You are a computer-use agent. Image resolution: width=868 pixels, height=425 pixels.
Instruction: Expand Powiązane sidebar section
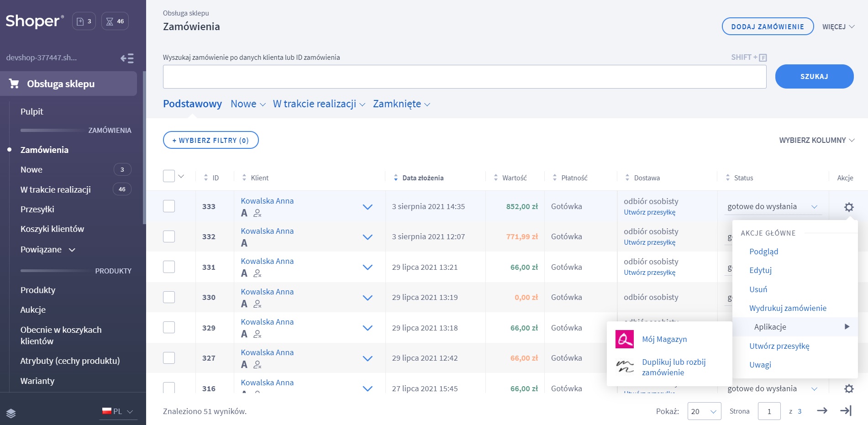click(48, 250)
